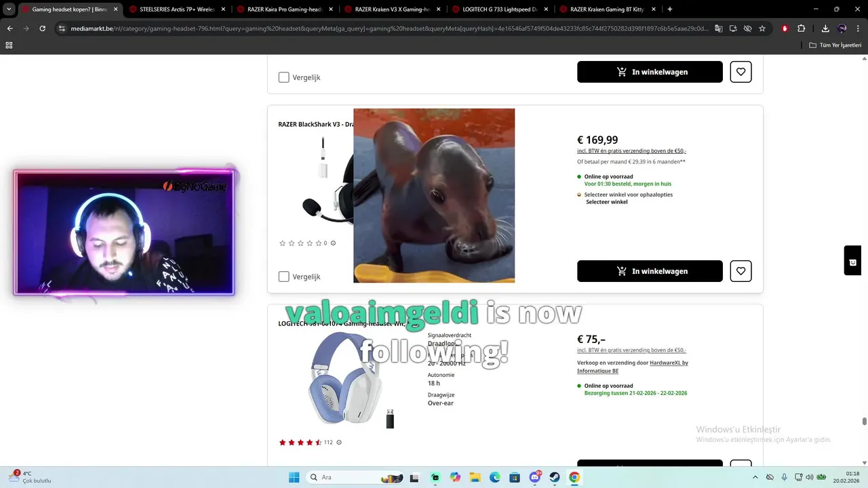Click Selecteer winkel link

pos(606,202)
